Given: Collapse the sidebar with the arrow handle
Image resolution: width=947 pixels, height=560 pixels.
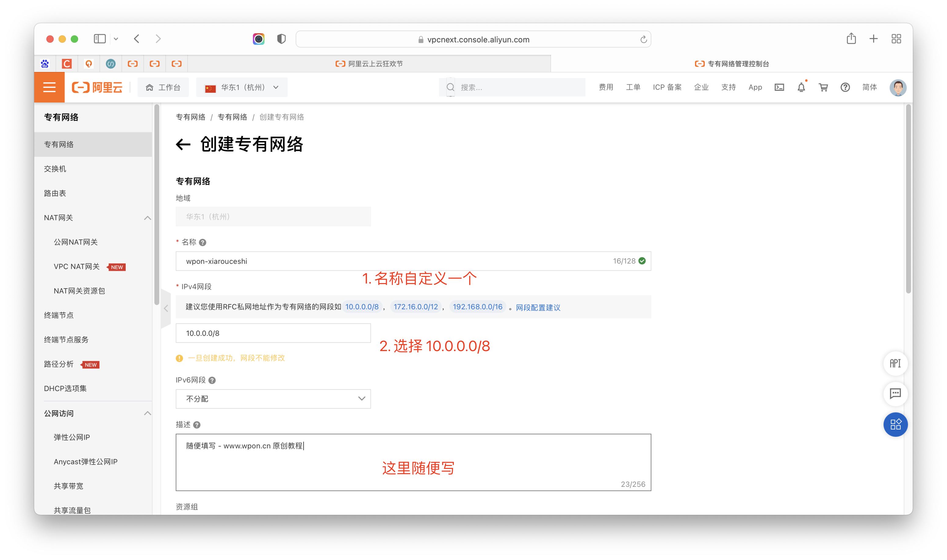Looking at the screenshot, I should [166, 308].
